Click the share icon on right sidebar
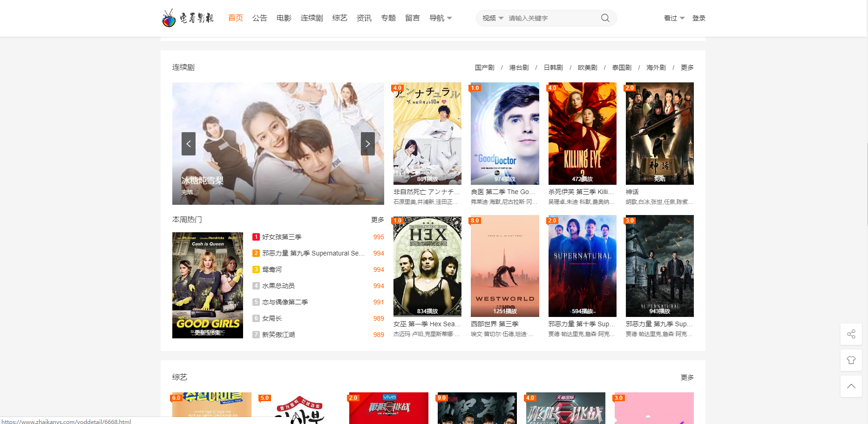868x424 pixels. [x=851, y=334]
